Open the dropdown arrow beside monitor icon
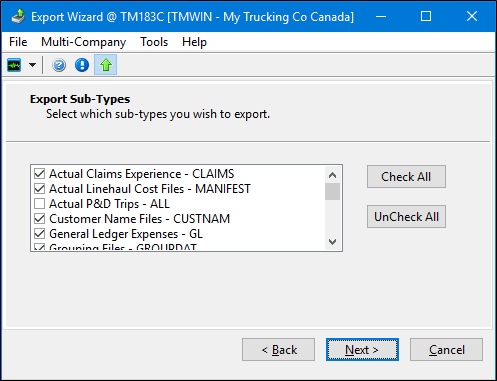Image resolution: width=497 pixels, height=381 pixels. click(32, 65)
